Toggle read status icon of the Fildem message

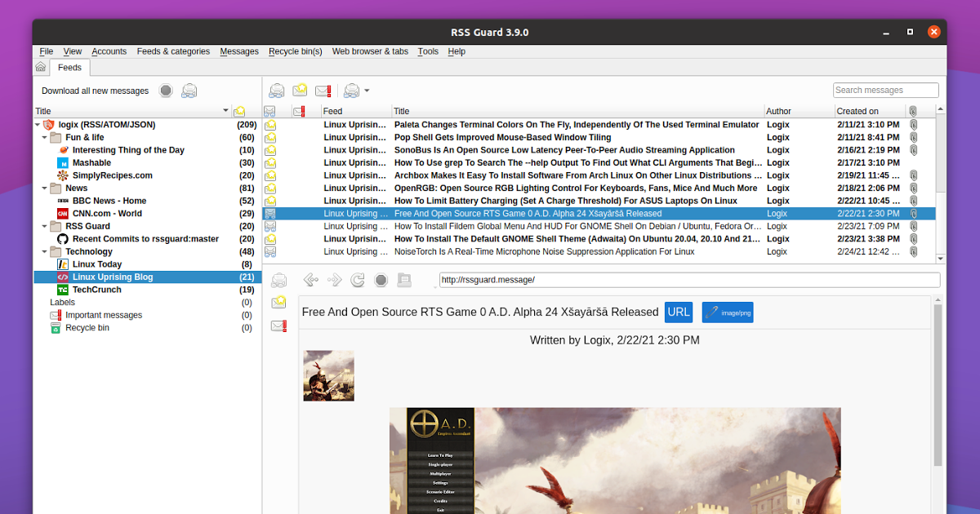point(269,226)
